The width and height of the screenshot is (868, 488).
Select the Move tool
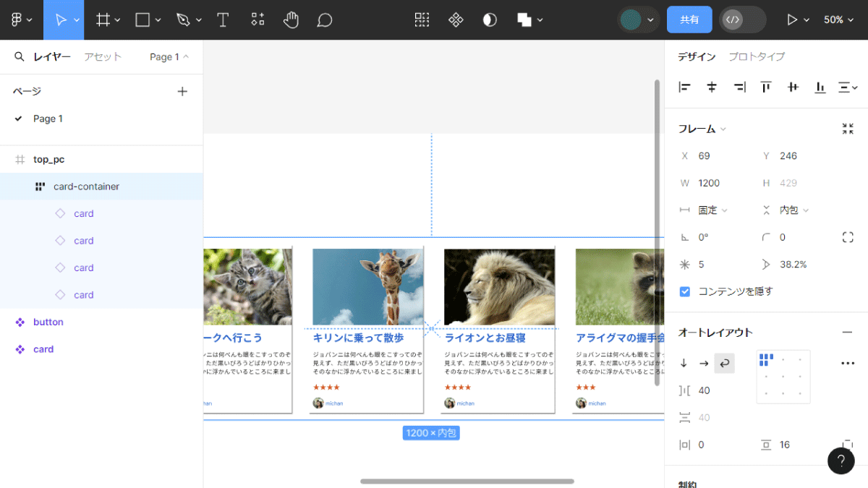tap(60, 20)
